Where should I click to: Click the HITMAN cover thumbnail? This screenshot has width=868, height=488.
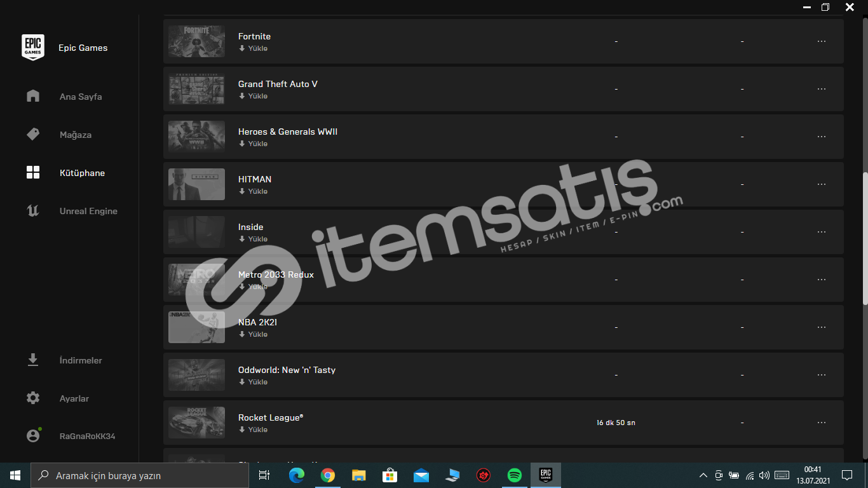click(196, 184)
